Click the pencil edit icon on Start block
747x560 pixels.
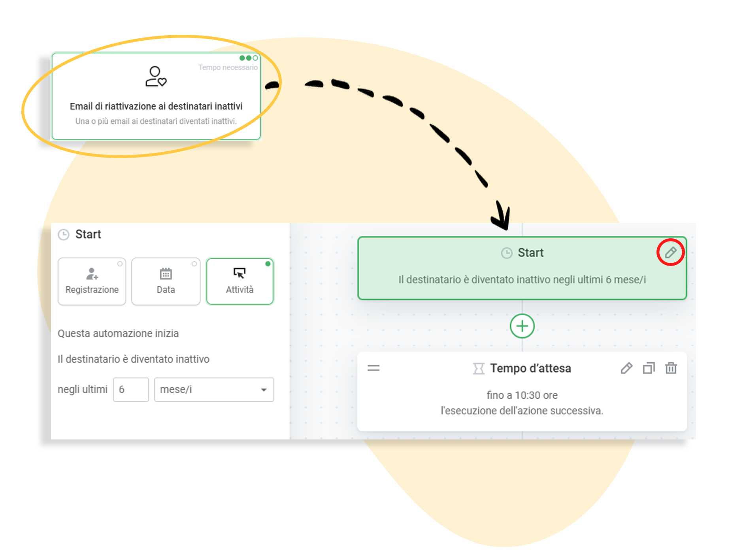click(670, 253)
